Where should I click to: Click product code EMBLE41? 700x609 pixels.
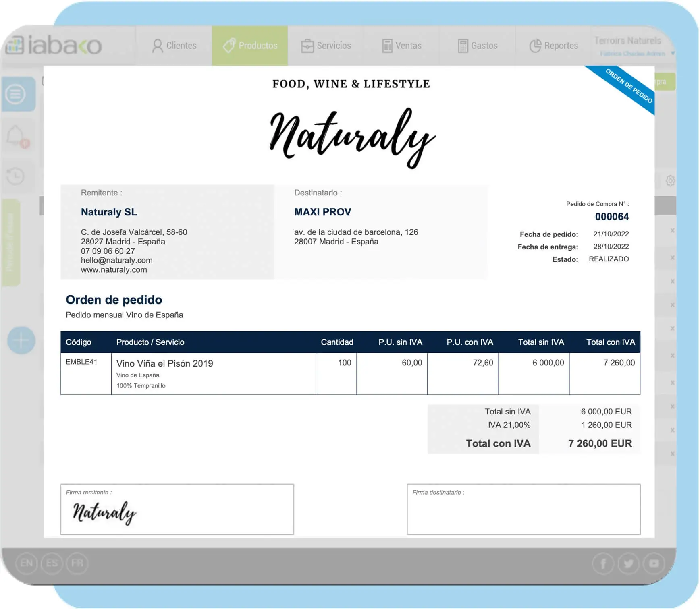[81, 362]
